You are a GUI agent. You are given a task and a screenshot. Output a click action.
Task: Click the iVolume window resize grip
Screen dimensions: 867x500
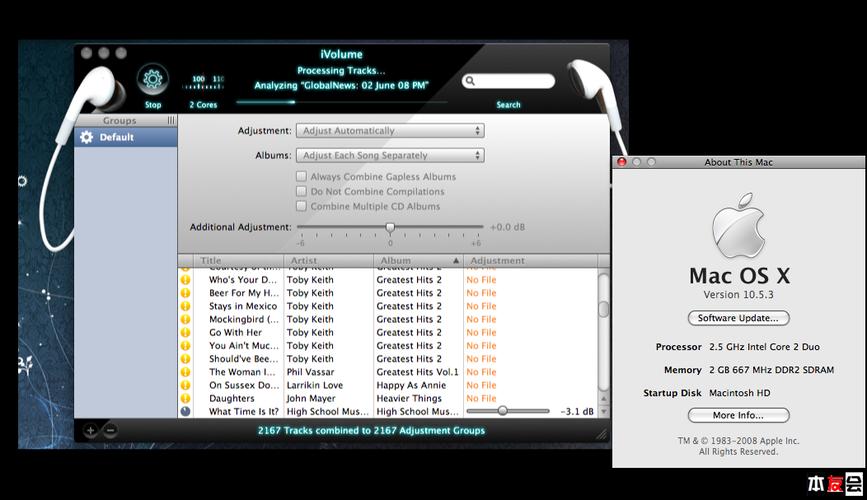pos(602,435)
